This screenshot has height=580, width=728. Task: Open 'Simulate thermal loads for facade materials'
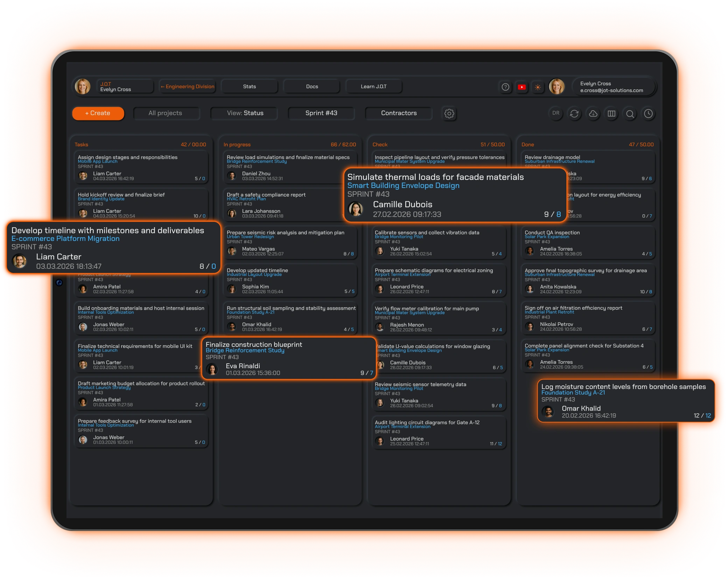tap(455, 195)
